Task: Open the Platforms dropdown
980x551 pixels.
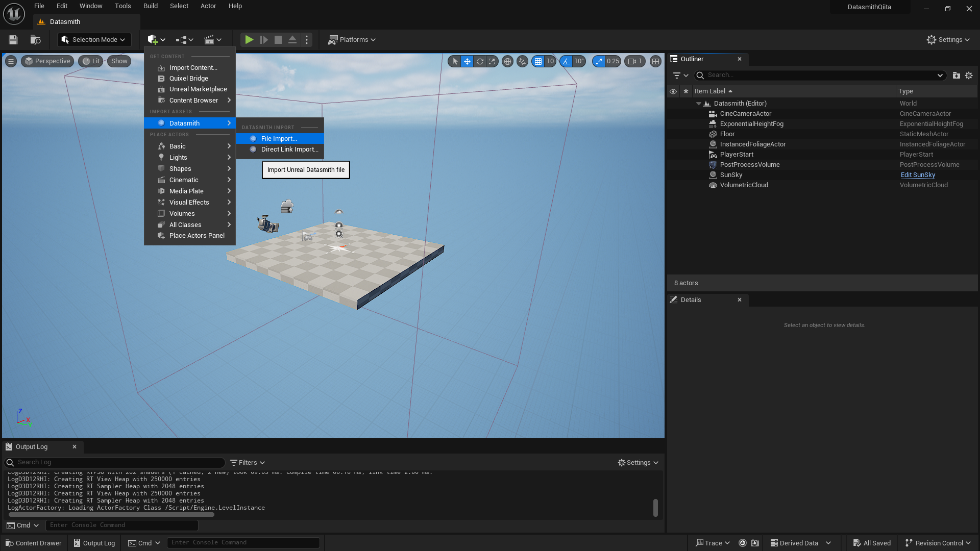Action: tap(352, 39)
